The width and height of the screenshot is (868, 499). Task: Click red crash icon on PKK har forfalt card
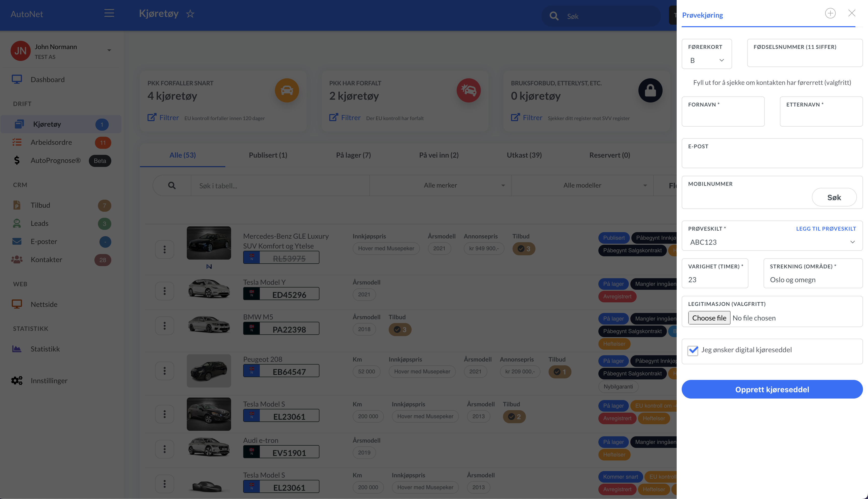click(468, 90)
